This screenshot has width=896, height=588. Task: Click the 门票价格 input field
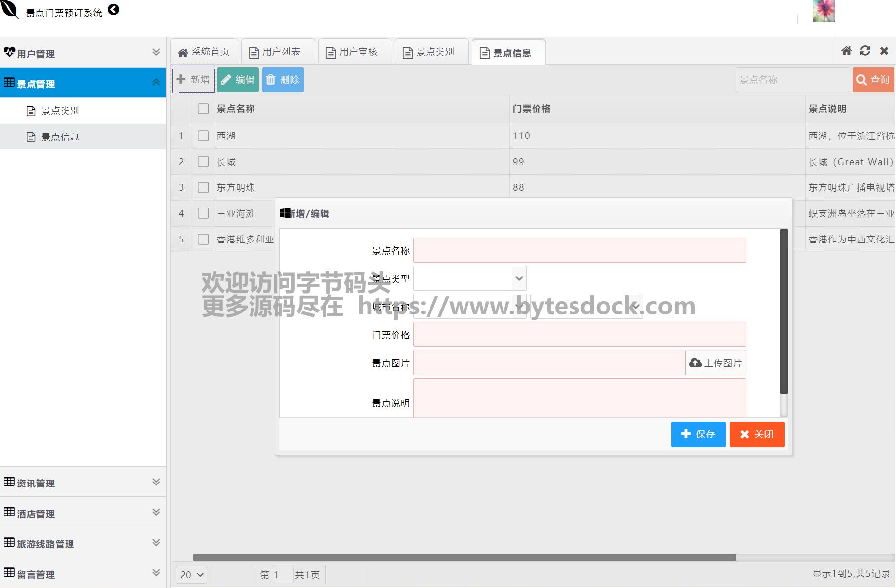tap(579, 335)
